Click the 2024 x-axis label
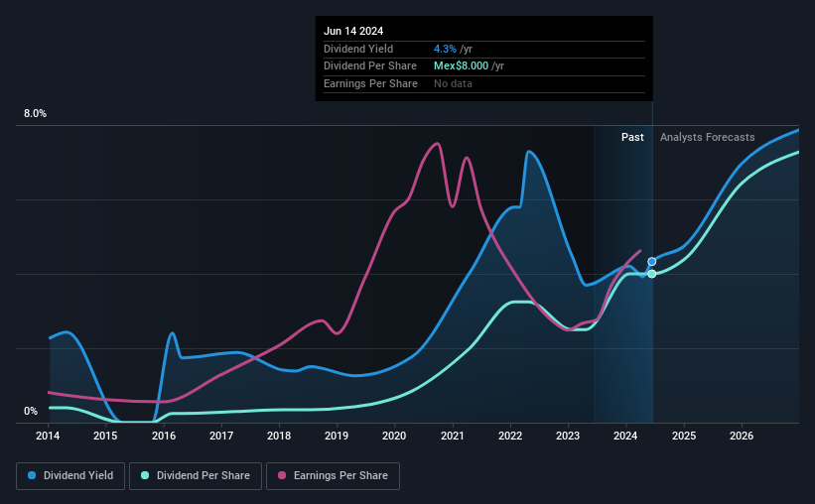The image size is (815, 504). pos(625,436)
